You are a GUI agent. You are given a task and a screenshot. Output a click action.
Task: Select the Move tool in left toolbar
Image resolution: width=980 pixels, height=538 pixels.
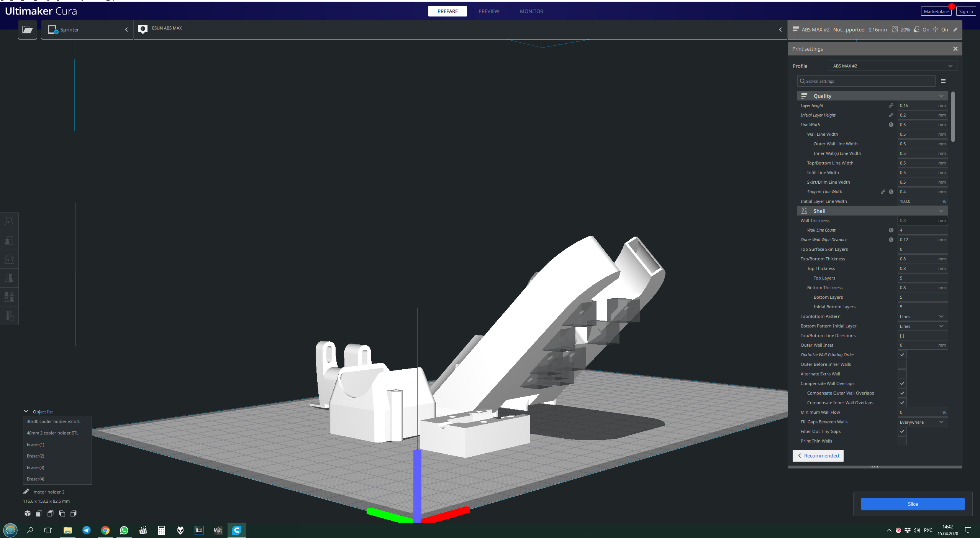click(x=9, y=222)
